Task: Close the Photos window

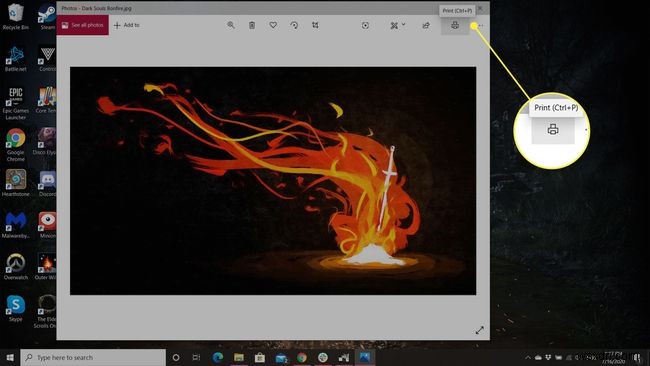Action: point(480,8)
